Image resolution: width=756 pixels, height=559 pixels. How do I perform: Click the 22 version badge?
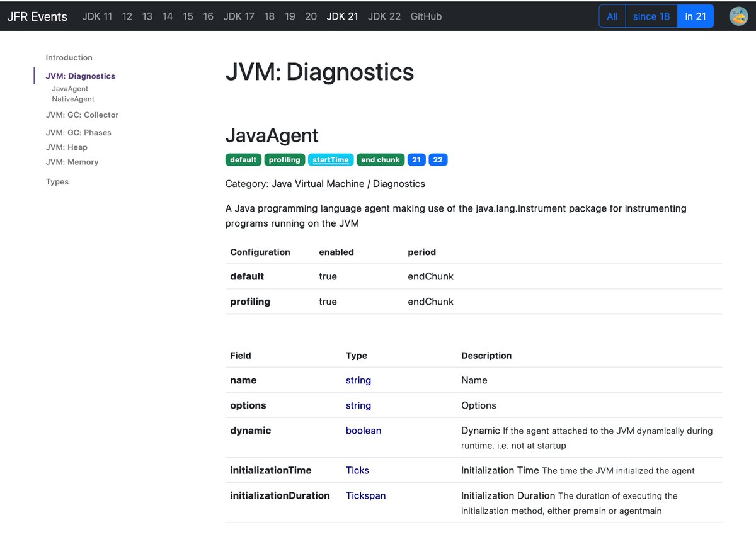point(438,160)
